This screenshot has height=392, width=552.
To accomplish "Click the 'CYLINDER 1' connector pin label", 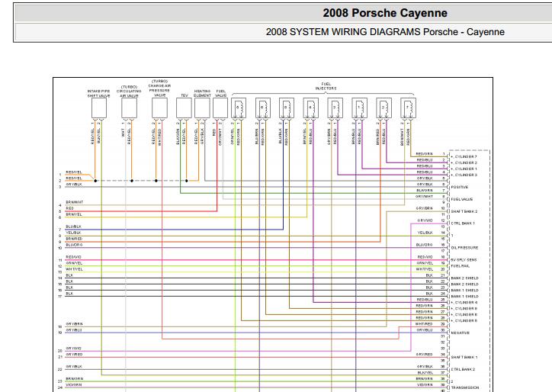I will pos(466,169).
